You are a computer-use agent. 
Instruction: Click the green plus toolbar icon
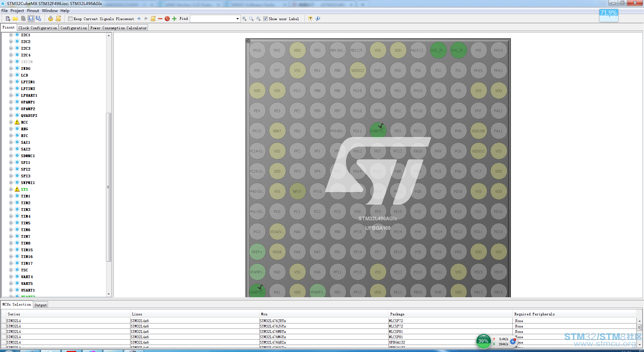pos(174,19)
